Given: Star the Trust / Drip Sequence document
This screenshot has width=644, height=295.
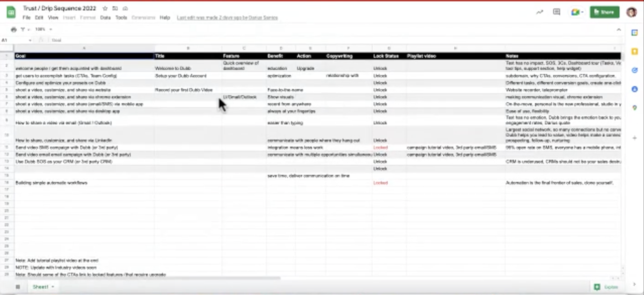Looking at the screenshot, I should click(105, 8).
